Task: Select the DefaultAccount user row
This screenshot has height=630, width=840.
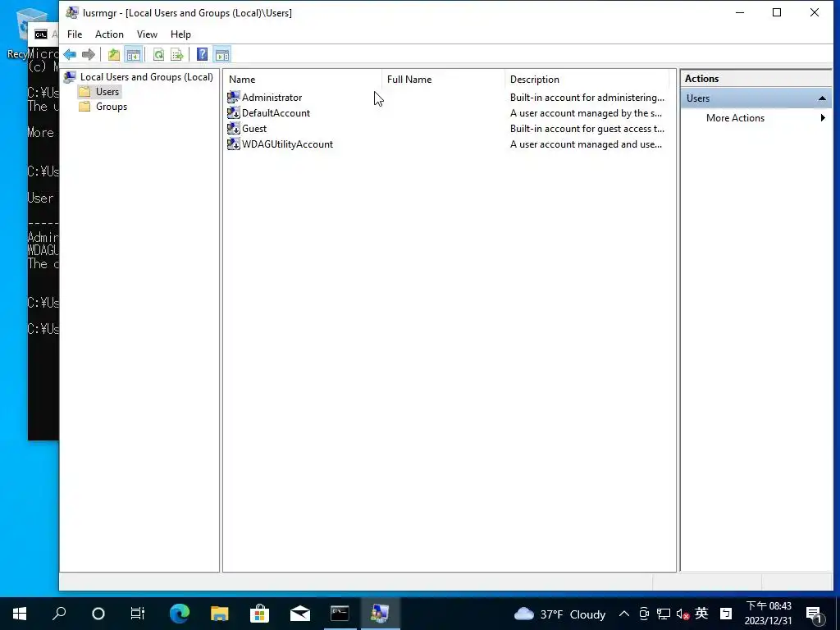Action: coord(276,113)
